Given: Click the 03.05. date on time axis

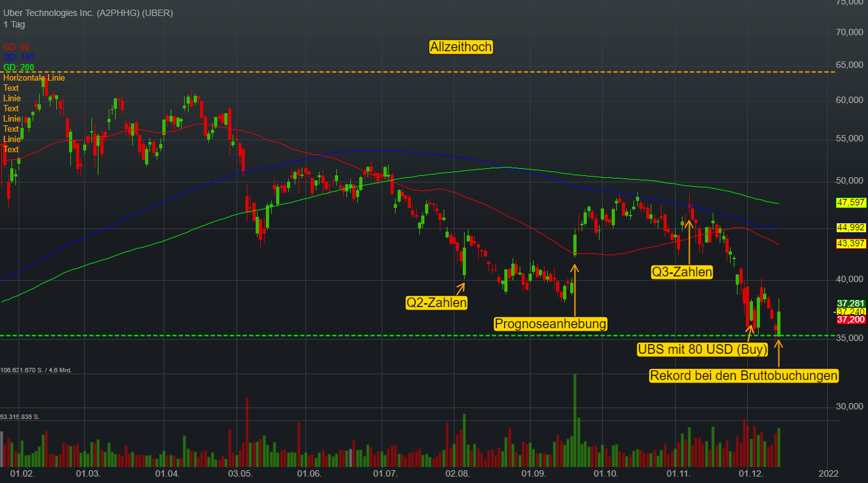Looking at the screenshot, I should [x=240, y=474].
